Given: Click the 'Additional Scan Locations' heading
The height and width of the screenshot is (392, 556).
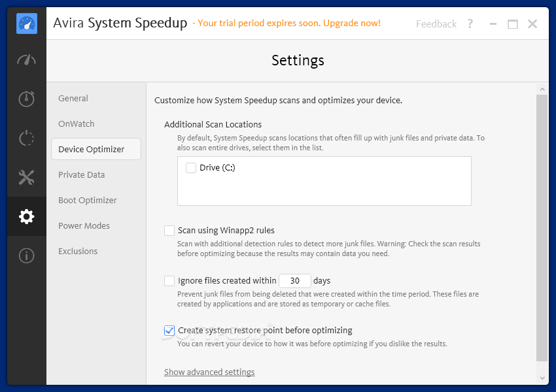Looking at the screenshot, I should [x=213, y=125].
